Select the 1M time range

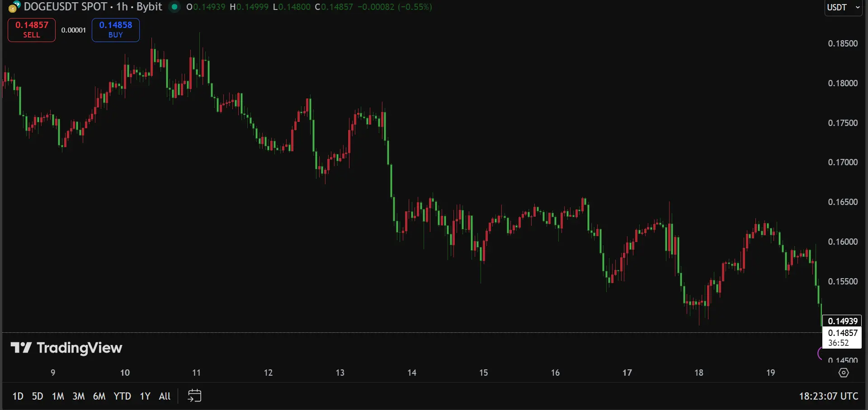[x=58, y=396]
